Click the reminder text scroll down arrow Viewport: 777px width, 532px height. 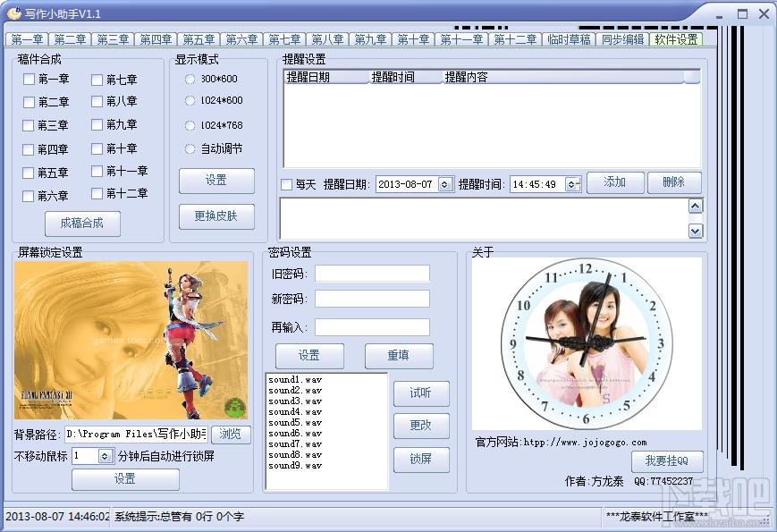point(696,231)
